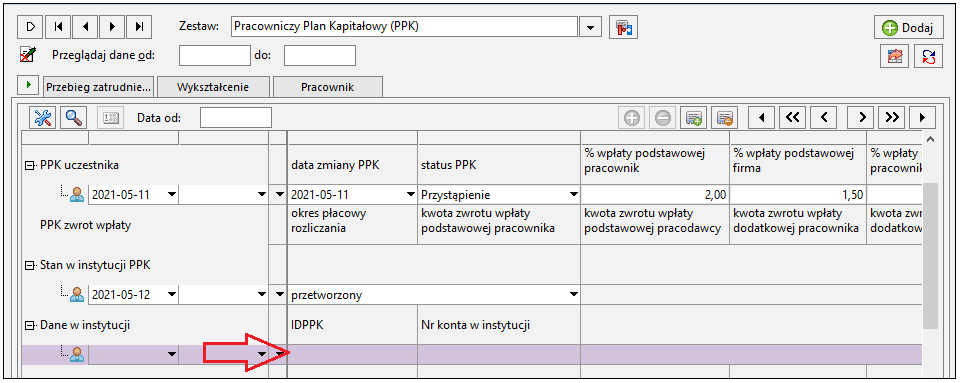This screenshot has height=383, width=960.
Task: Switch to the Pracownik tab
Action: pos(328,87)
